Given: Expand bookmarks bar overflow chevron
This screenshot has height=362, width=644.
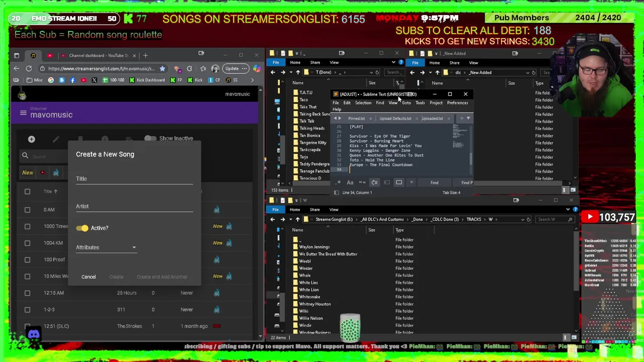Looking at the screenshot, I should 253,80.
